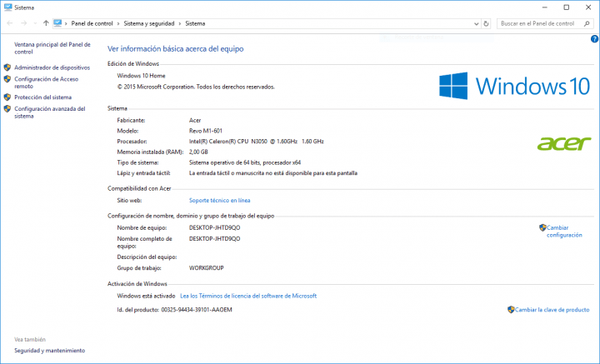Open 'Seguridad y mantenimiento' link
Screen dimensions: 600x364
pyautogui.click(x=50, y=351)
